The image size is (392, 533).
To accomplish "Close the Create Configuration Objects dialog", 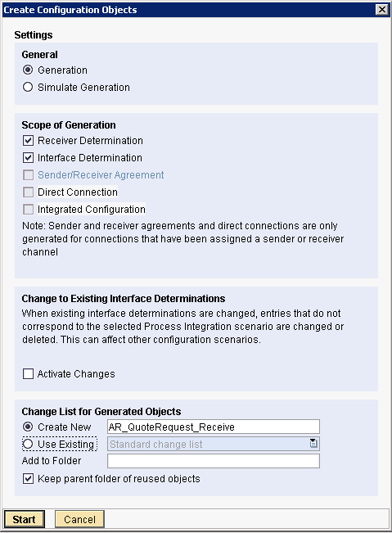I will (382, 10).
